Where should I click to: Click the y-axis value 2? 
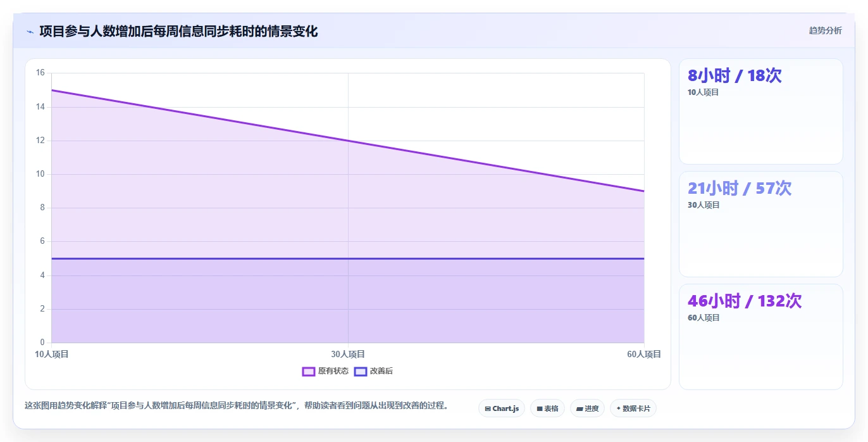[42, 309]
